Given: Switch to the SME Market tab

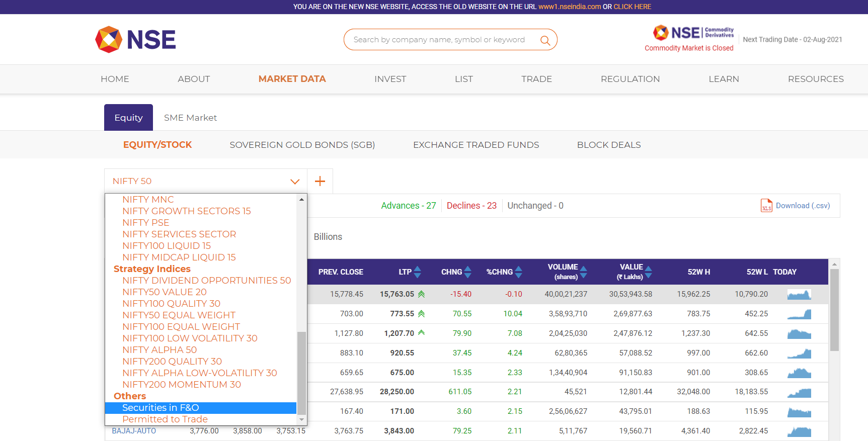Looking at the screenshot, I should (190, 118).
